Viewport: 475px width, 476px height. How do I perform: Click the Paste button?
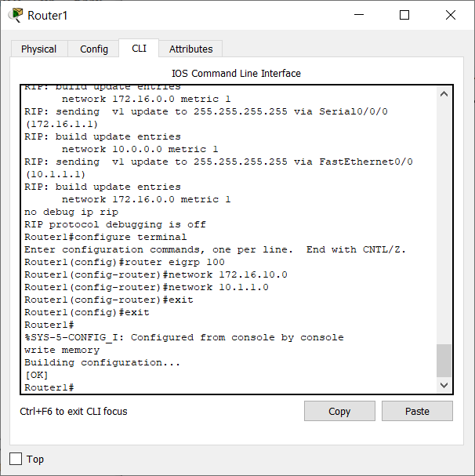pyautogui.click(x=417, y=411)
